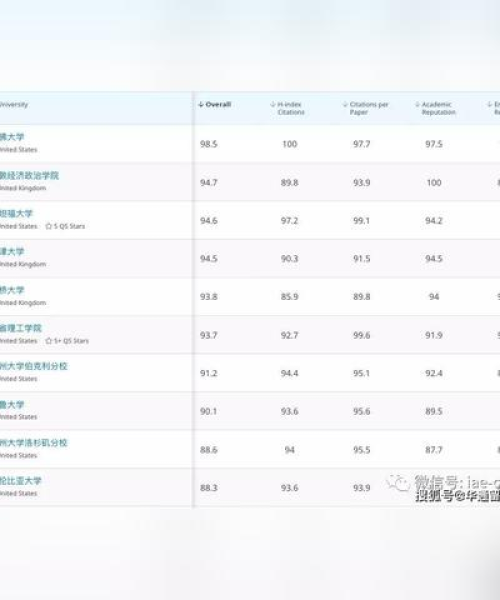Open the 坦福大学 link with 5 QS Stars
The height and width of the screenshot is (600, 500).
click(x=16, y=214)
